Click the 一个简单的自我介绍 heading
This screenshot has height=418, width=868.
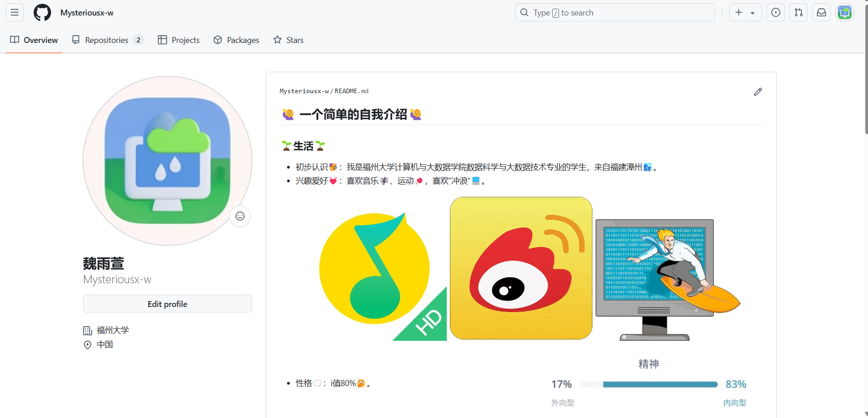[x=353, y=114]
